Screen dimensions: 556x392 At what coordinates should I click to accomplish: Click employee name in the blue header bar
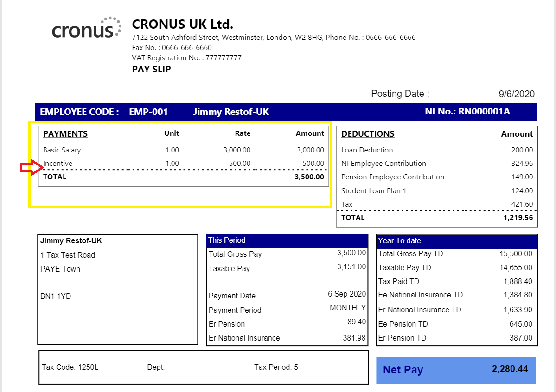click(x=231, y=112)
